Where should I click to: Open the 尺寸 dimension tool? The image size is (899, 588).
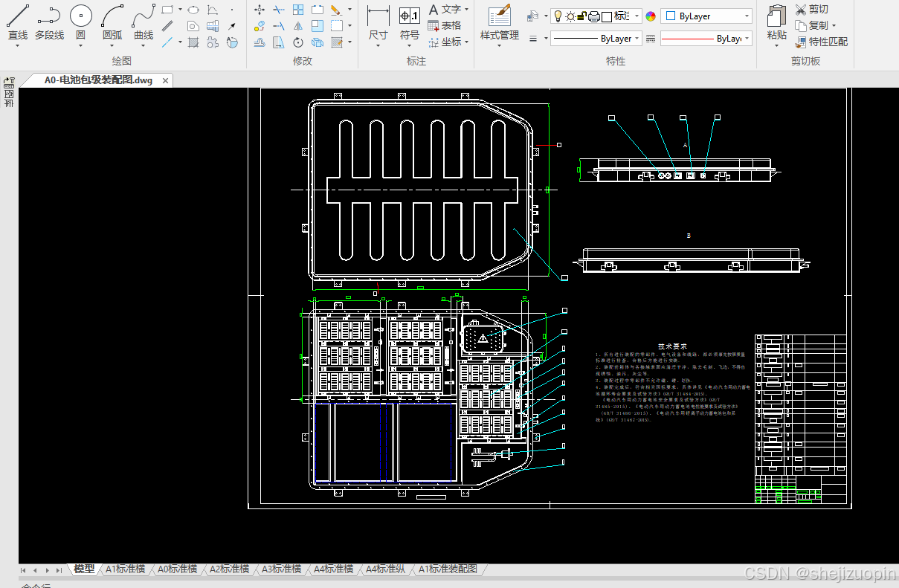tap(378, 23)
